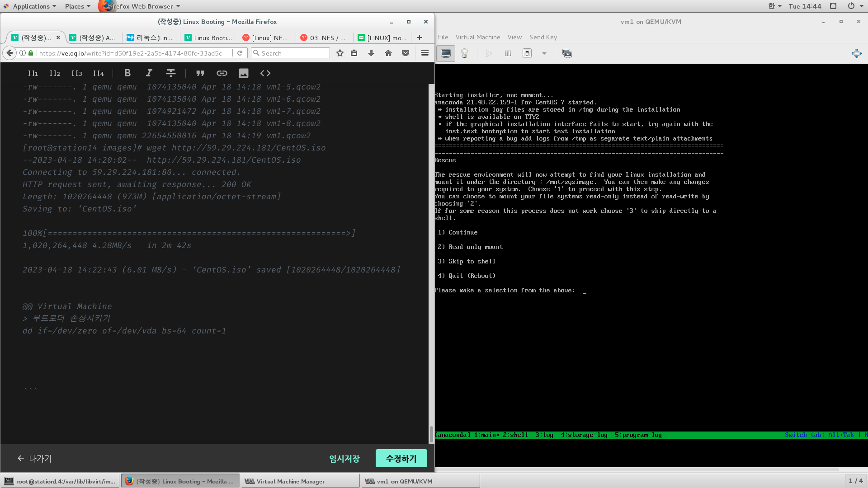Switch to the 03_NFS browser tab
Image resolution: width=868 pixels, height=488 pixels.
[323, 38]
